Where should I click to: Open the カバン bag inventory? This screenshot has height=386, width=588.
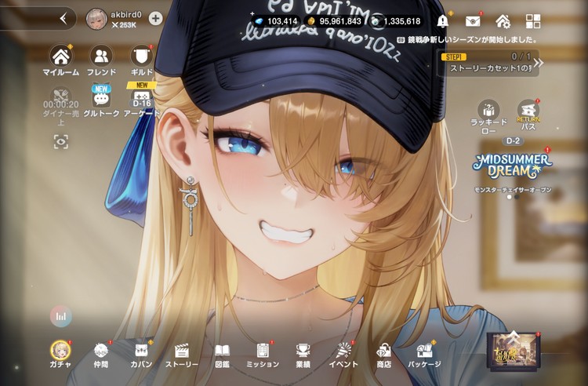141,355
